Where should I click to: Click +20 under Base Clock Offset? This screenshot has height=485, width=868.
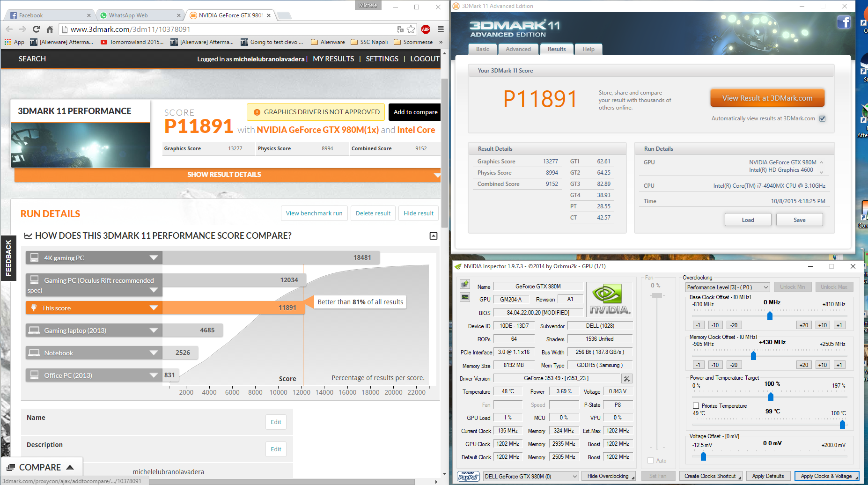(804, 325)
